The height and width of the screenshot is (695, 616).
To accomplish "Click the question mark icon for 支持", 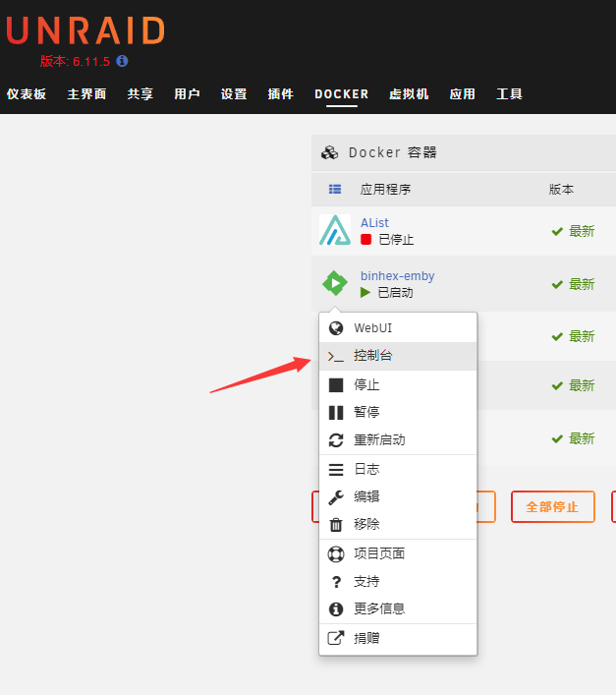I will pos(337,582).
